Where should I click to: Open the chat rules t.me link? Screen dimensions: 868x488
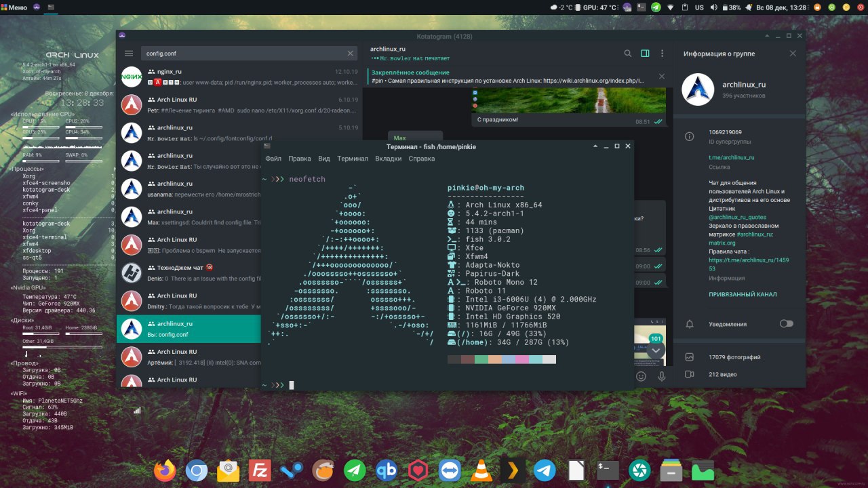click(749, 264)
